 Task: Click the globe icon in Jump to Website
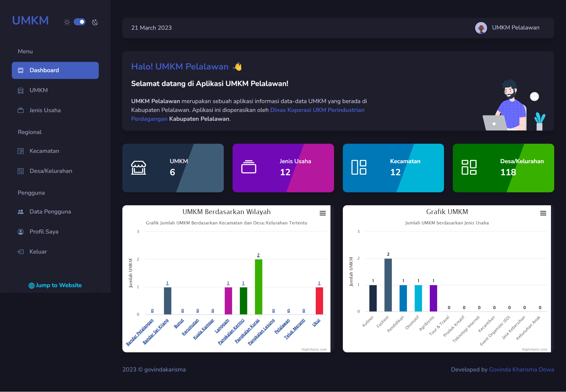tap(32, 286)
